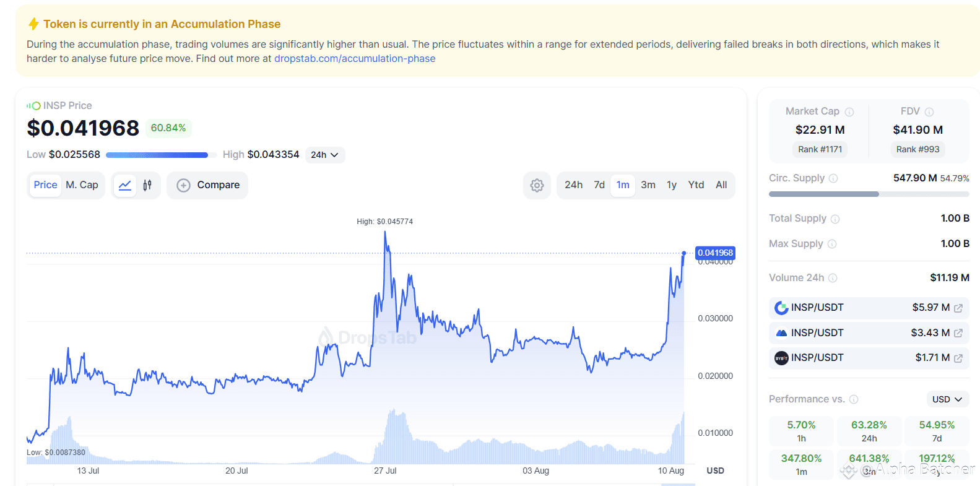Click the 54.95% 7d performance cell
This screenshot has height=486, width=980.
[x=937, y=432]
